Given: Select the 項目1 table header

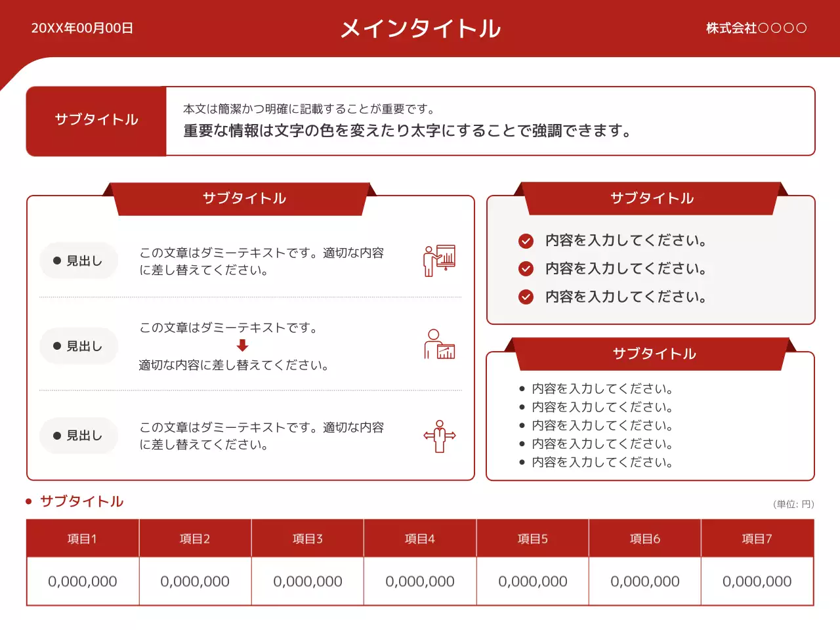Looking at the screenshot, I should (82, 538).
